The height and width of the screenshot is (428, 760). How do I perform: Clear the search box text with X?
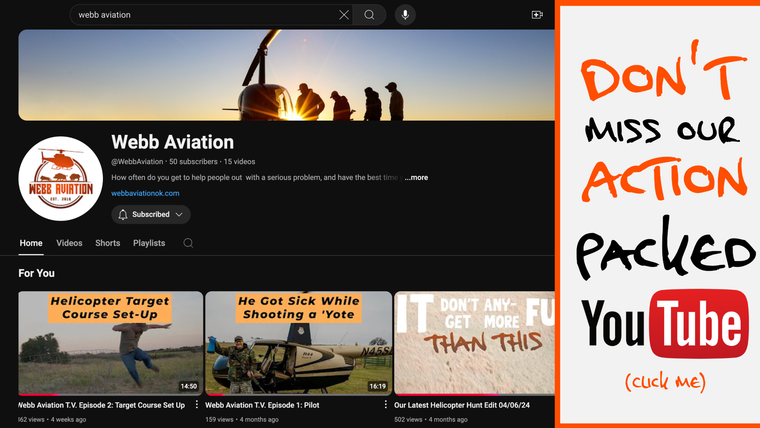tap(344, 15)
